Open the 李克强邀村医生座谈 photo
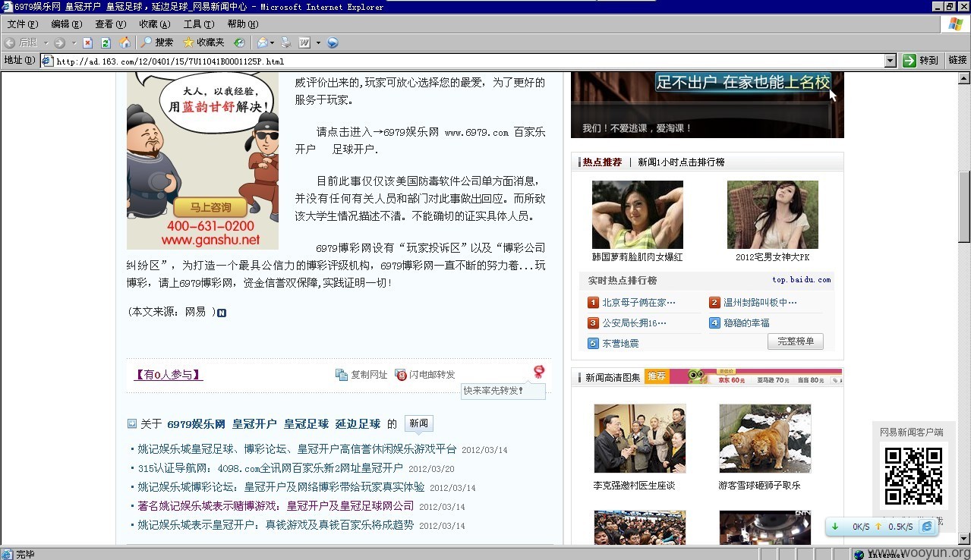This screenshot has height=560, width=971. [x=640, y=439]
